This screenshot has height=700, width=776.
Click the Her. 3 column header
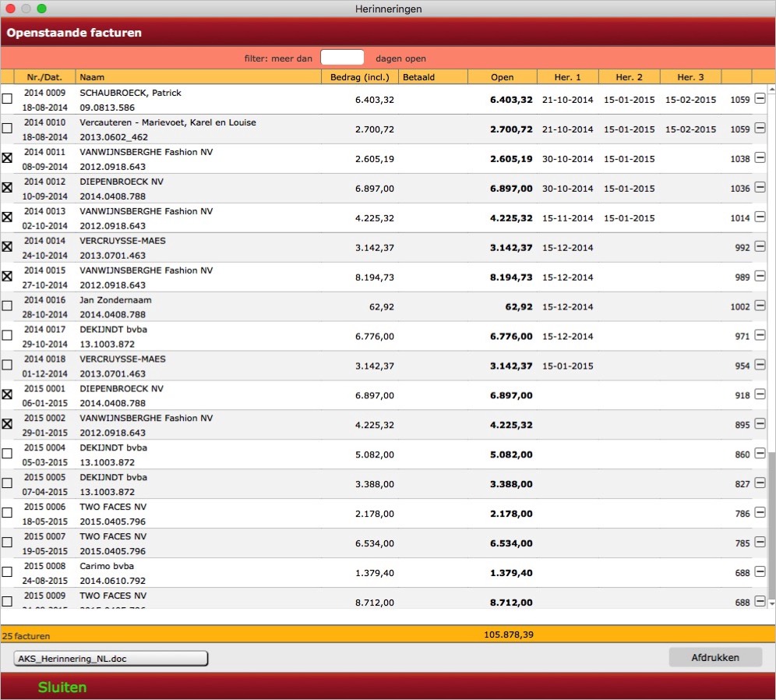[690, 77]
